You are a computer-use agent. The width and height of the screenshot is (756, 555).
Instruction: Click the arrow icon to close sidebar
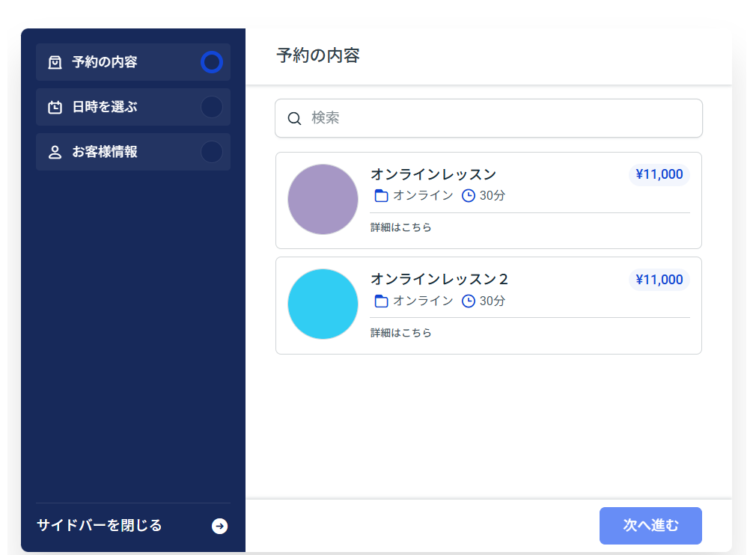pos(219,527)
